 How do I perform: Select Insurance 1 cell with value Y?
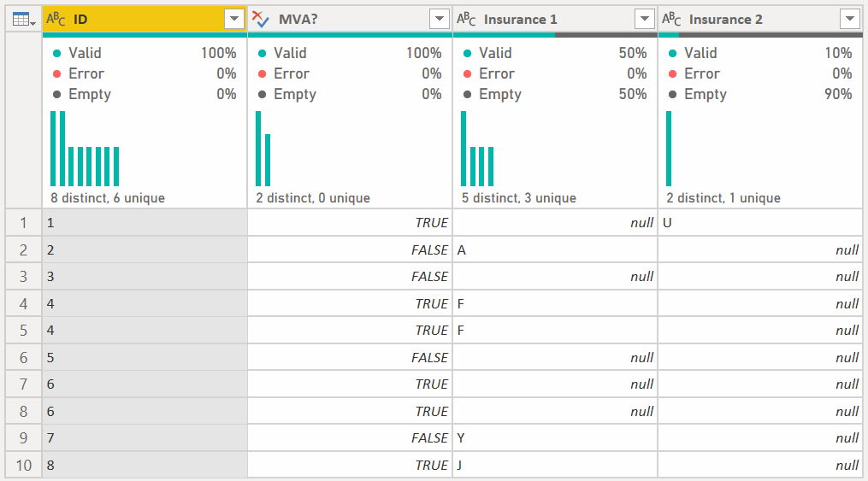tap(555, 438)
